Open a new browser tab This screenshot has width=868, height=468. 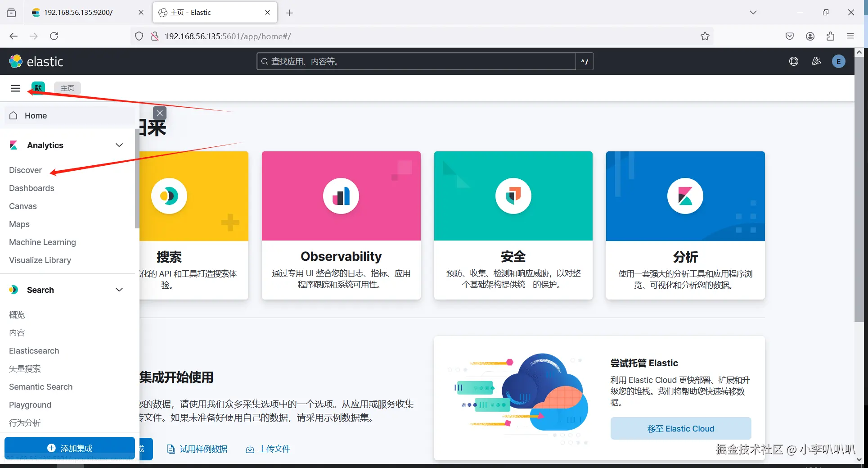pyautogui.click(x=289, y=13)
